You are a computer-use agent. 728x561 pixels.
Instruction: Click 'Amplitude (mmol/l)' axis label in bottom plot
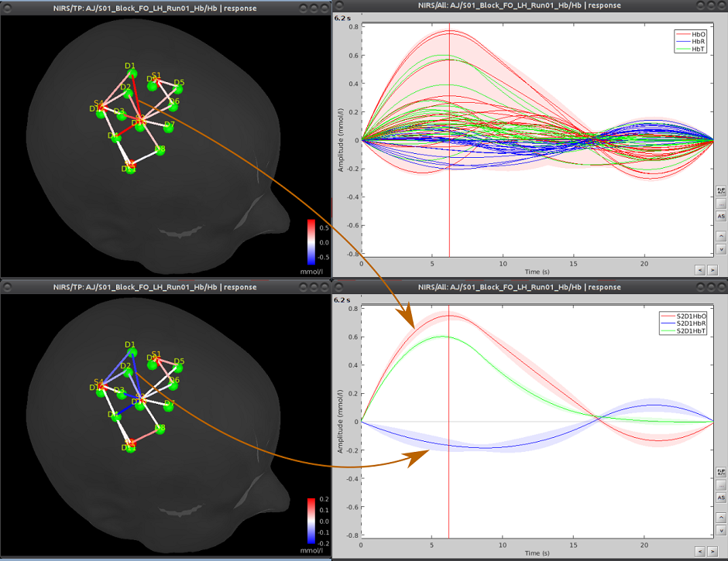tap(341, 421)
